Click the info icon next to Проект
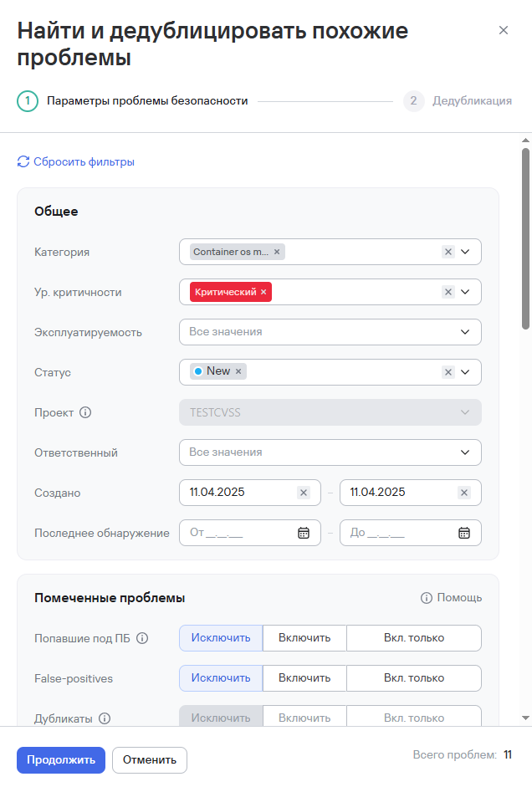Image resolution: width=532 pixels, height=787 pixels. coord(85,412)
